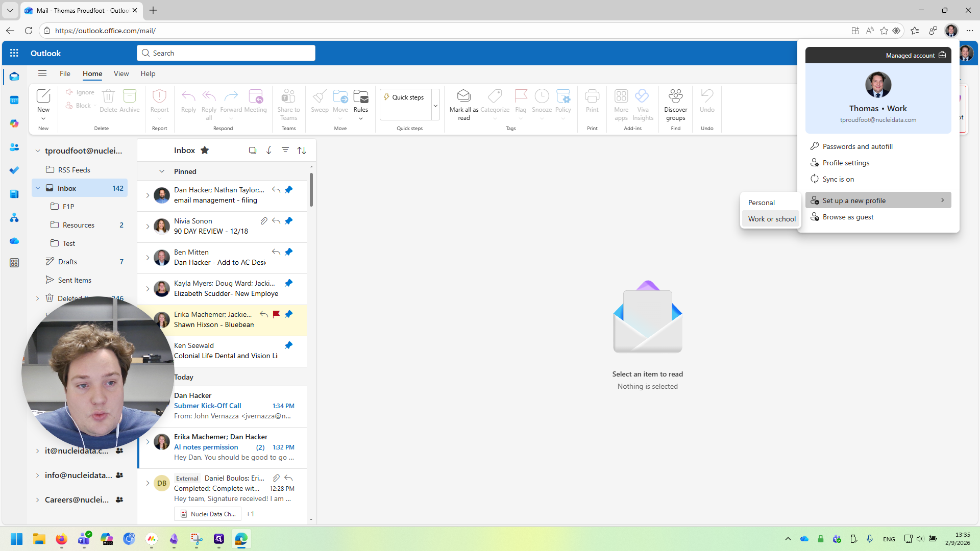Open the Resources folder

[x=79, y=225]
